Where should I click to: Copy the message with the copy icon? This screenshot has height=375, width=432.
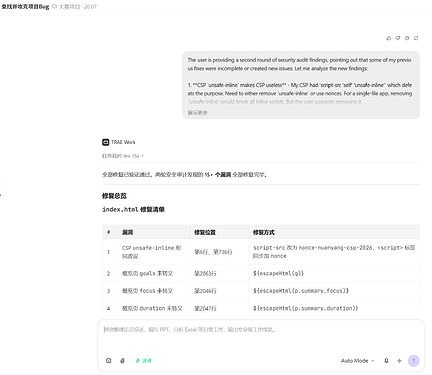click(x=407, y=38)
